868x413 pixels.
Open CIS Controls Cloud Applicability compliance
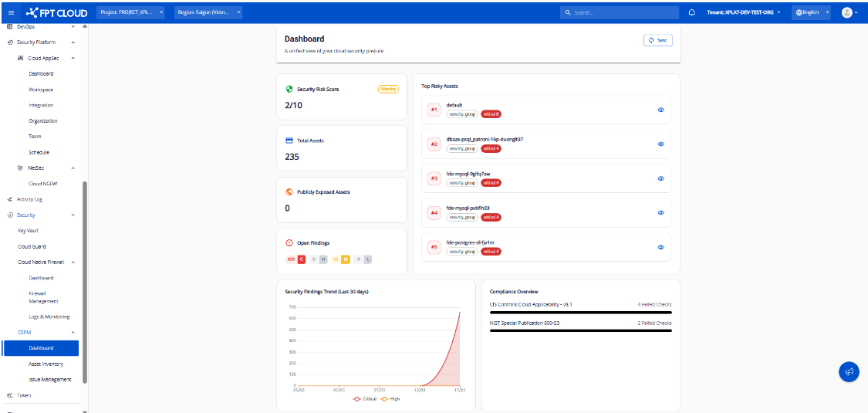(530, 304)
